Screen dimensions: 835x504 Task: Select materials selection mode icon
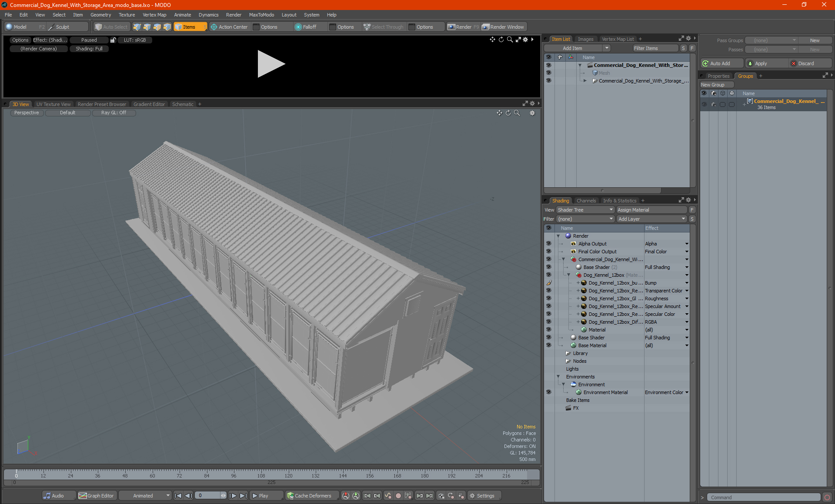(x=167, y=27)
